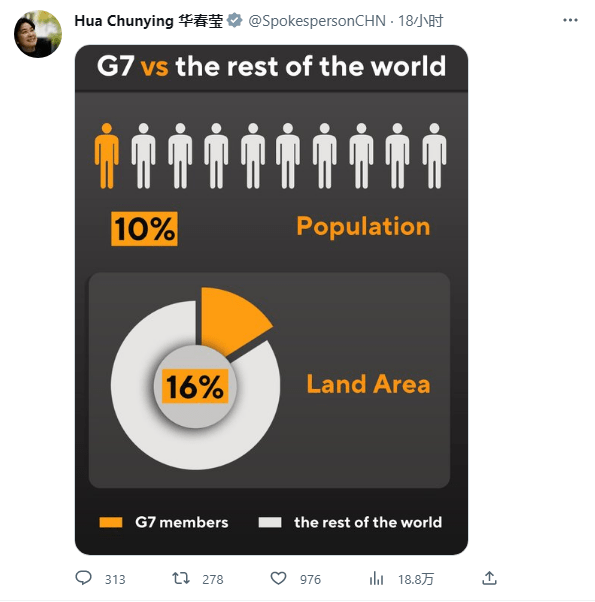Image resolution: width=595 pixels, height=602 pixels.
Task: Click the Hua Chunying display name
Action: tap(149, 21)
